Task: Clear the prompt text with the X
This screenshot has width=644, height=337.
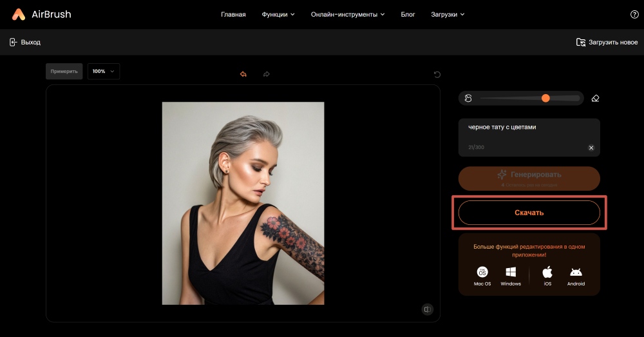Action: pos(591,148)
